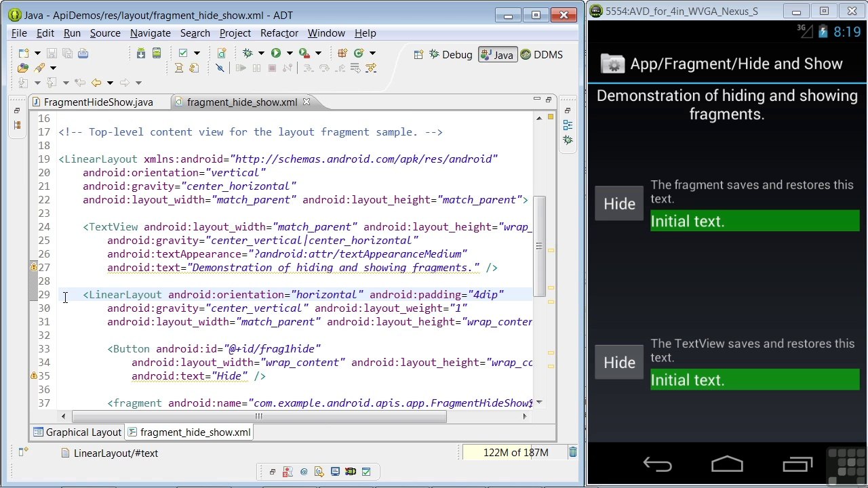Screen dimensions: 868x488
Task: Jump to Next Annotation icon
Action: pos(23,83)
